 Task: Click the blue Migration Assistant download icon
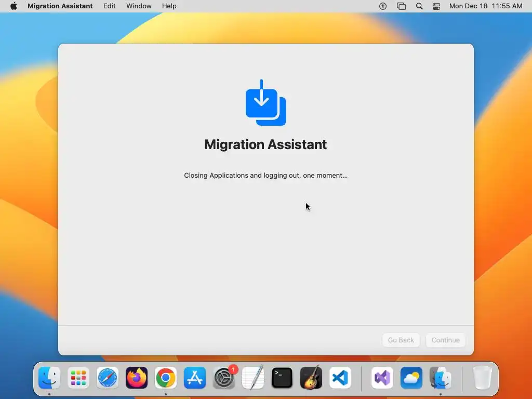pos(265,102)
